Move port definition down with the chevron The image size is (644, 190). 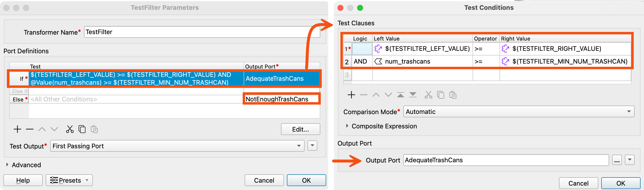pyautogui.click(x=54, y=129)
